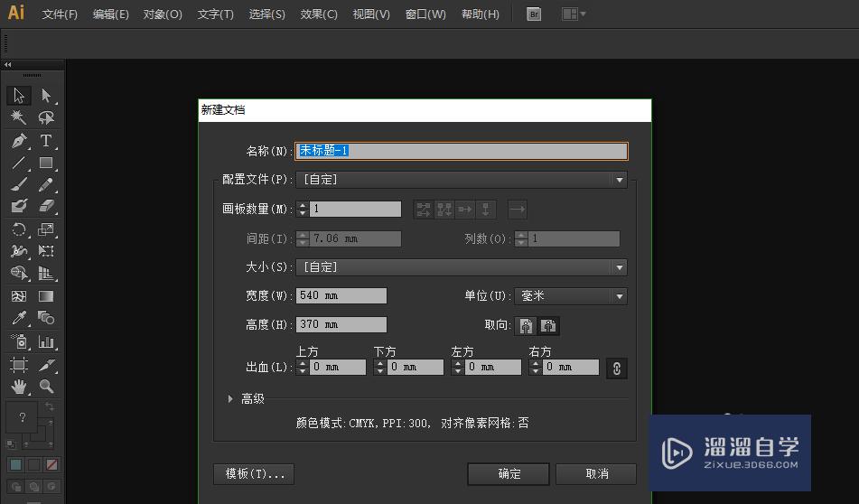The height and width of the screenshot is (504, 859).
Task: Click the 左方 left bleed stepper
Action: [457, 367]
